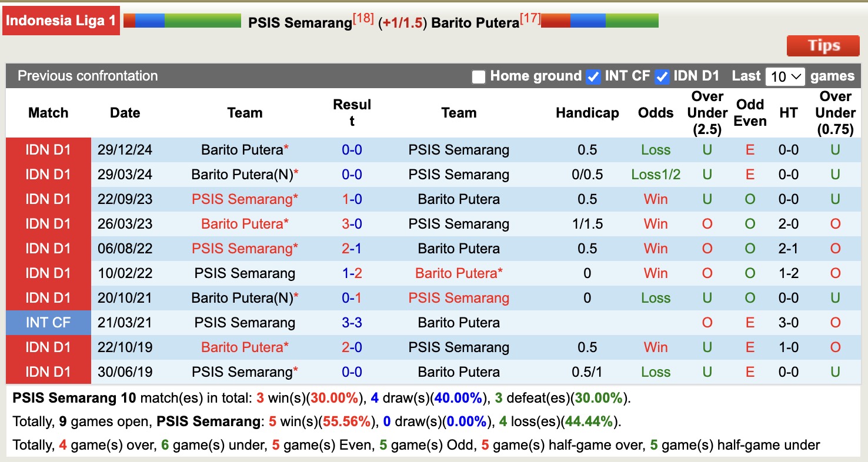Click the red Tips button

point(823,45)
